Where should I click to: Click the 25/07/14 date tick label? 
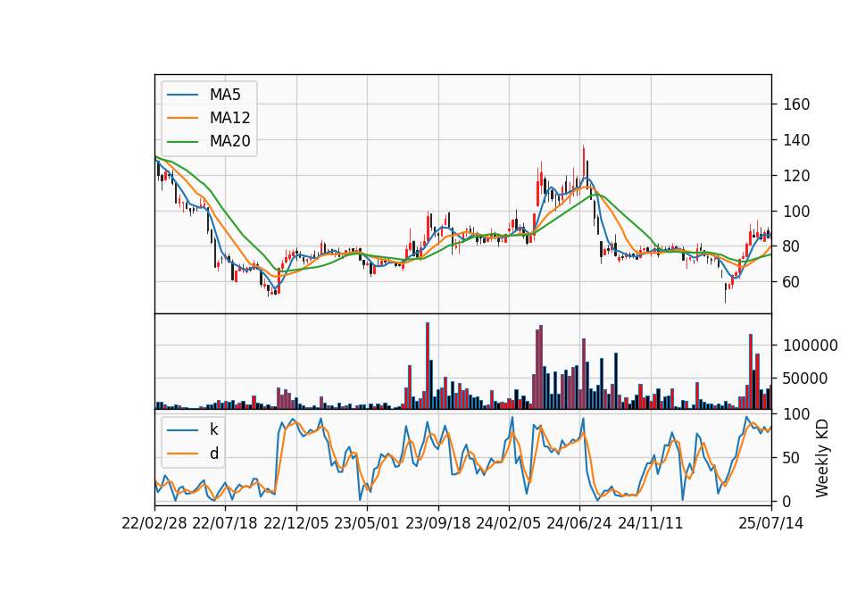[771, 523]
